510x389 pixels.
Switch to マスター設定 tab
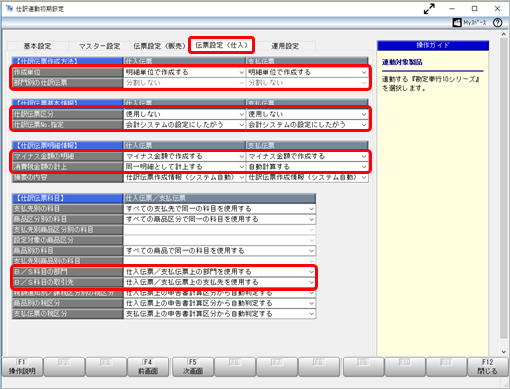[x=99, y=46]
